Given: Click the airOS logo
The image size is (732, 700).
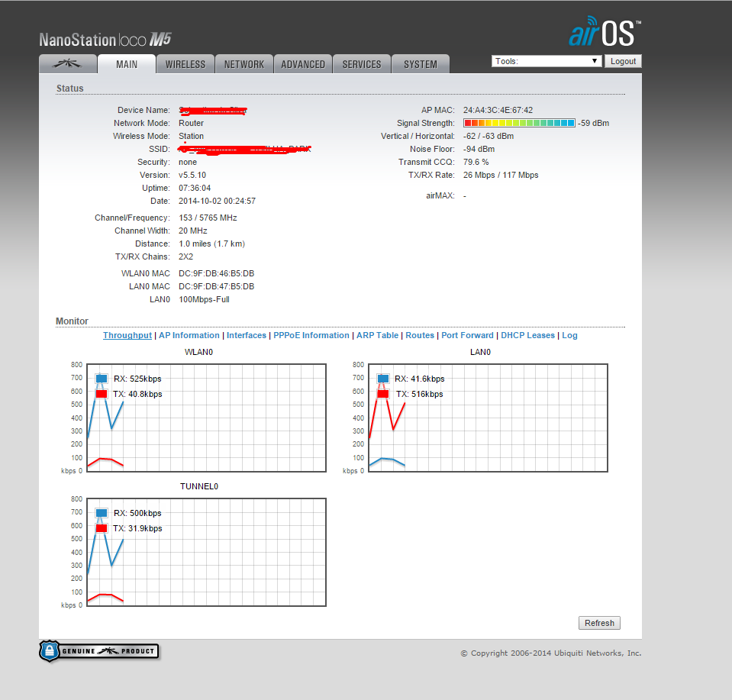Looking at the screenshot, I should coord(605,32).
